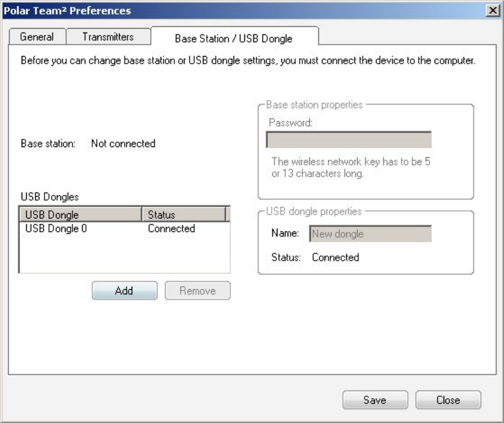Click the 'Base station:' label
504x423 pixels.
point(48,143)
